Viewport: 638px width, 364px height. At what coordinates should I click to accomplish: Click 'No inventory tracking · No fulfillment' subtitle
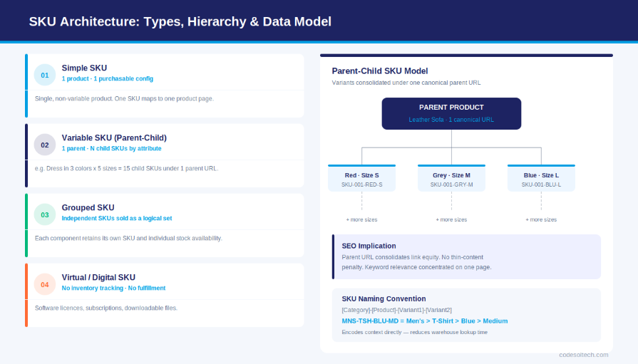[x=113, y=288]
